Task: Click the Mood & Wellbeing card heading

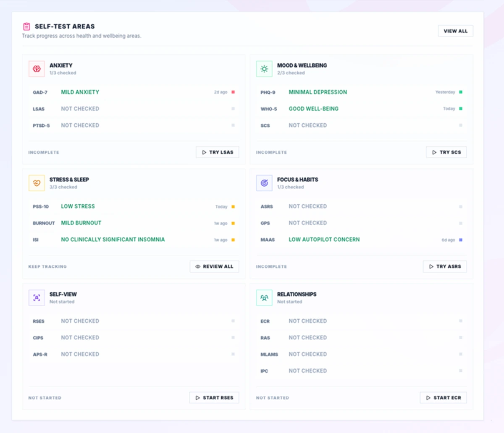Action: [x=302, y=65]
